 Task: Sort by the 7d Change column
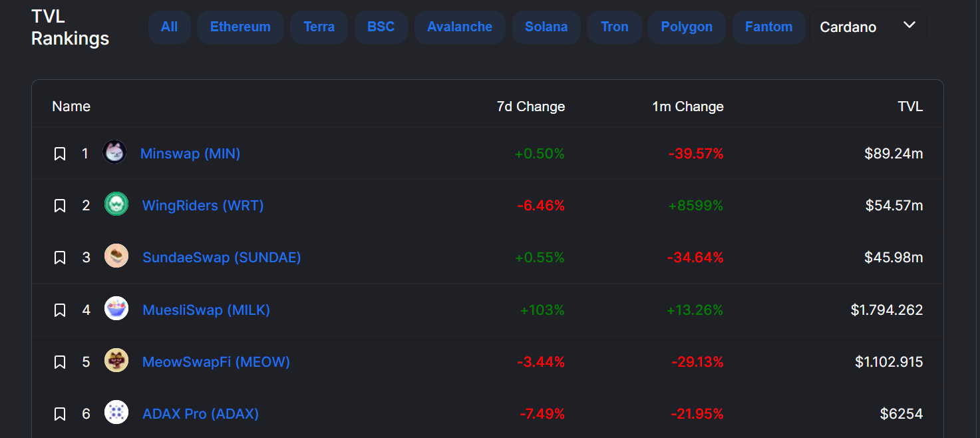coord(531,107)
